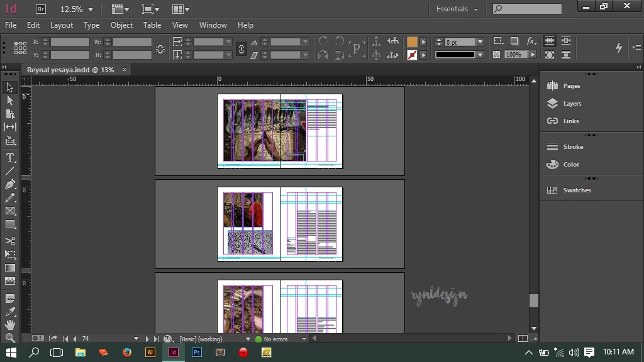Enable Bridge via the Br button

[40, 9]
